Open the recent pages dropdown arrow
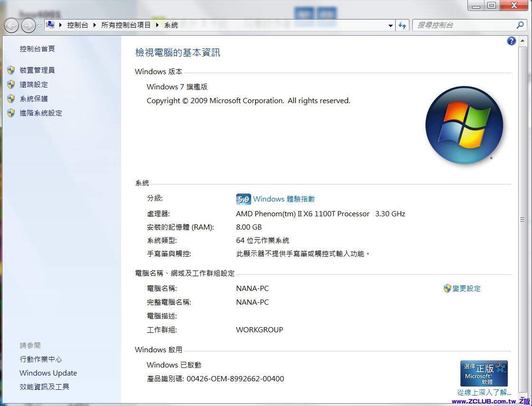532x406 pixels. tap(39, 26)
